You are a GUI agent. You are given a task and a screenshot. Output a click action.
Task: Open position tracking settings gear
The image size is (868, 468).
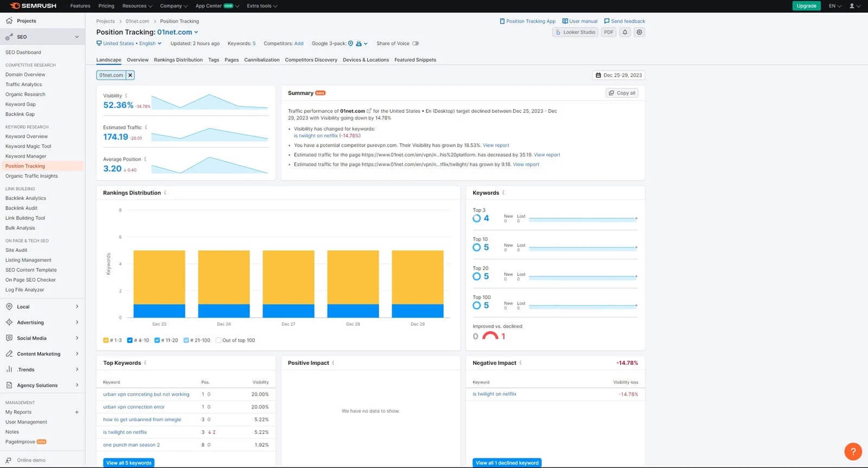coord(640,32)
